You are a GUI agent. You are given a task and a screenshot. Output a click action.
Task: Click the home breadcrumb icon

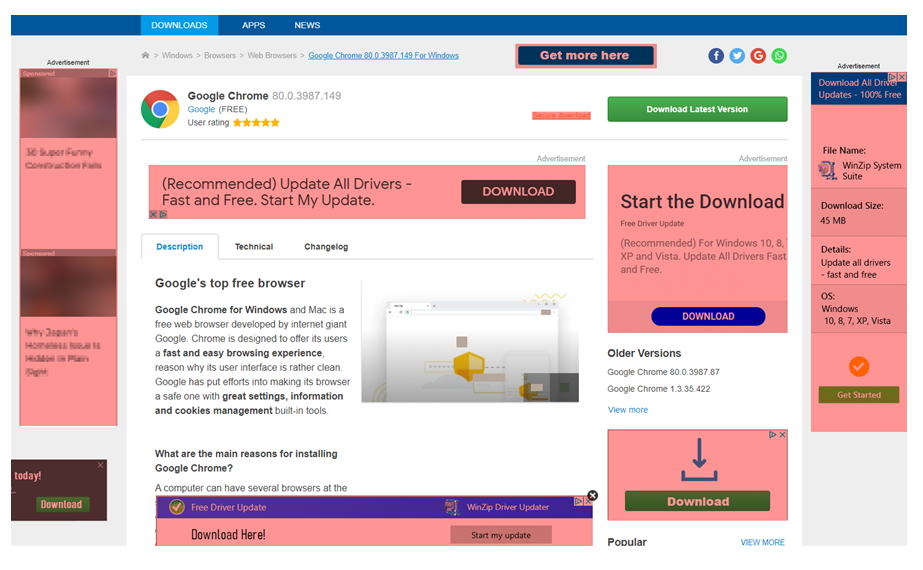(x=145, y=55)
